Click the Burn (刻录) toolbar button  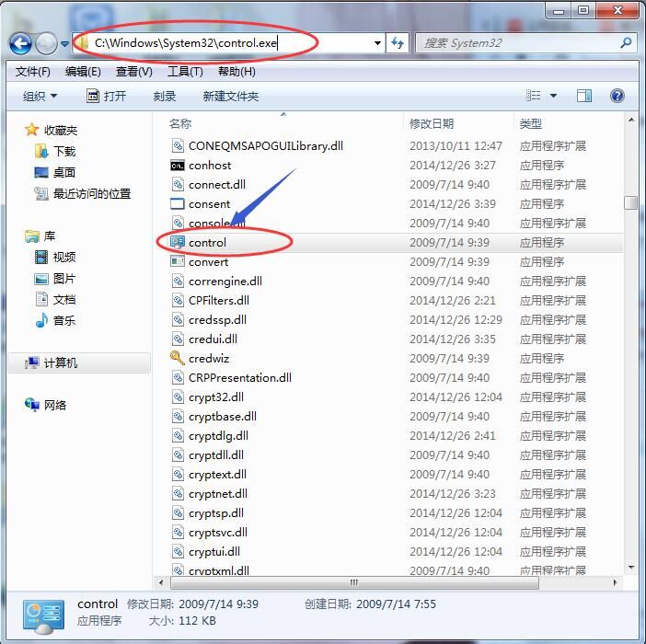[x=165, y=96]
